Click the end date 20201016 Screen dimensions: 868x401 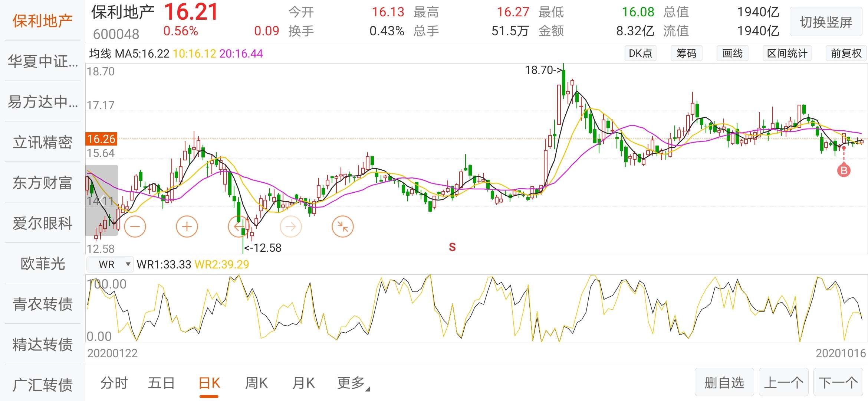[841, 353]
